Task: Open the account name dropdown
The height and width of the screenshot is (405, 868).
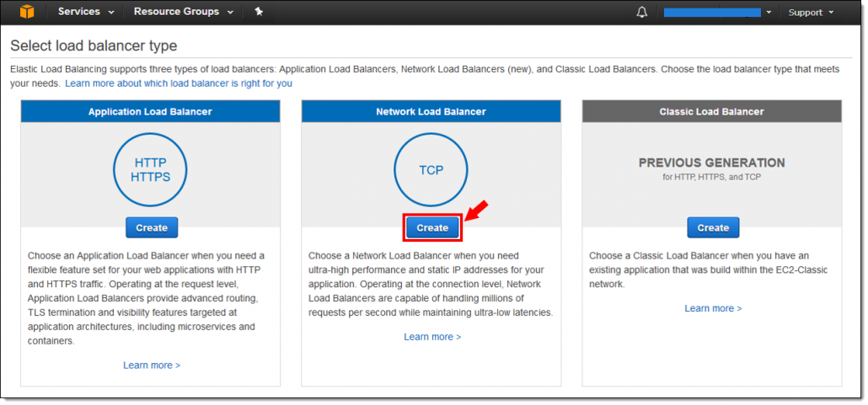Action: coord(717,12)
